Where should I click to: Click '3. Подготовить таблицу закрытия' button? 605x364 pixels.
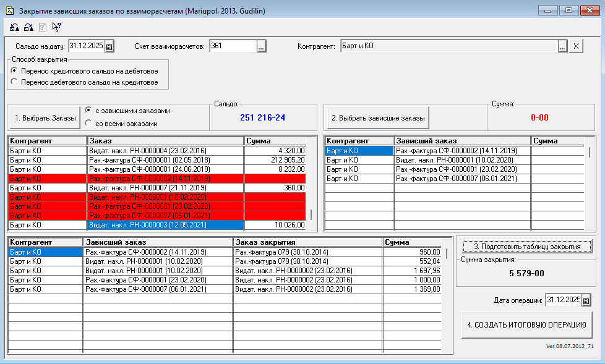pos(527,246)
